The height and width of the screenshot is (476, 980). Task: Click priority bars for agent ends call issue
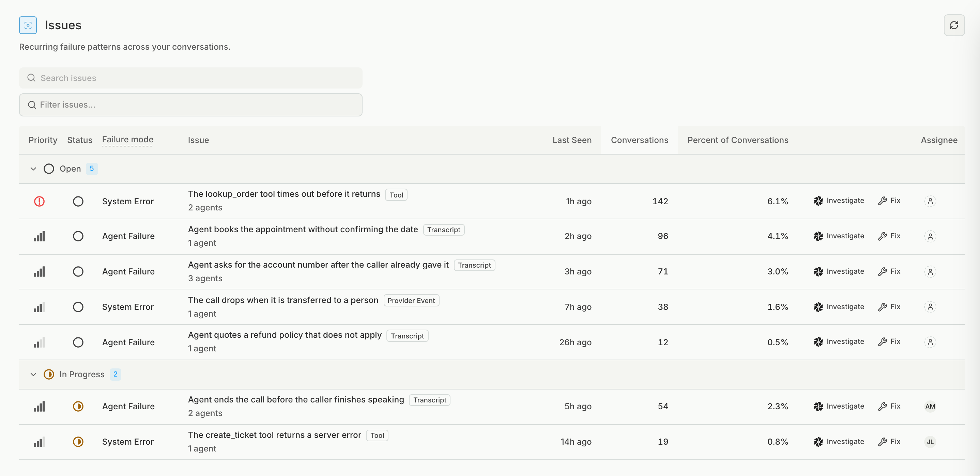click(x=39, y=407)
